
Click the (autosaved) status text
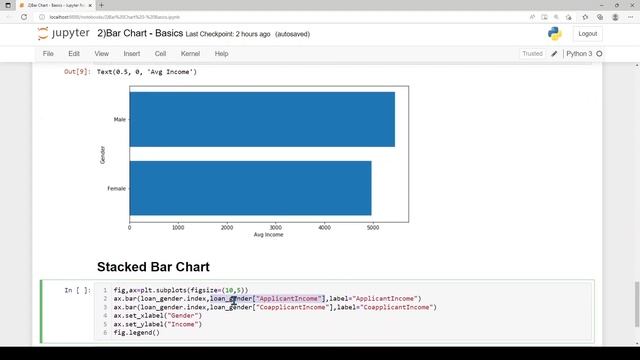pos(293,34)
